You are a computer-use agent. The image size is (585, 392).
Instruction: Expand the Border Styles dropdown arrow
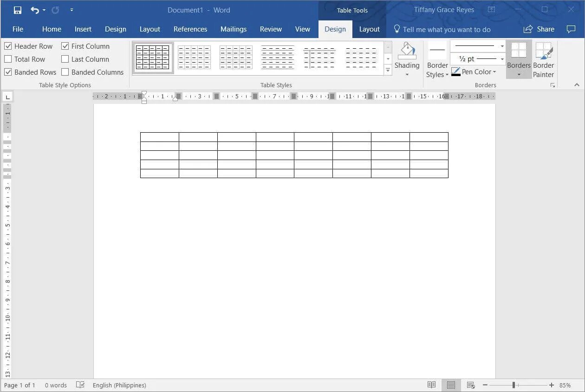click(x=447, y=75)
